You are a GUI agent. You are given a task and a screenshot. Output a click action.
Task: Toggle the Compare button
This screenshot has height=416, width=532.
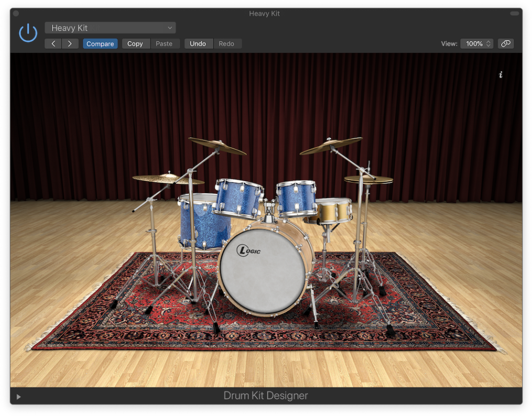coord(100,43)
